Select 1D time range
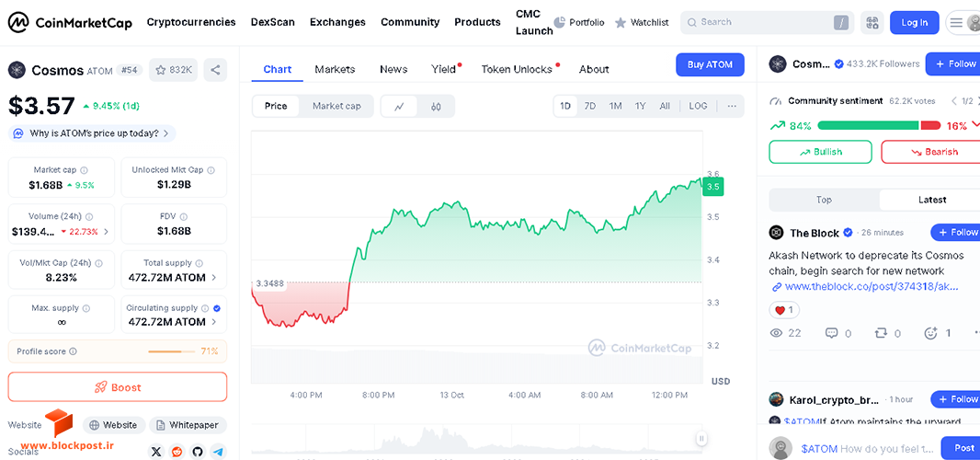Image resolution: width=980 pixels, height=460 pixels. [565, 106]
